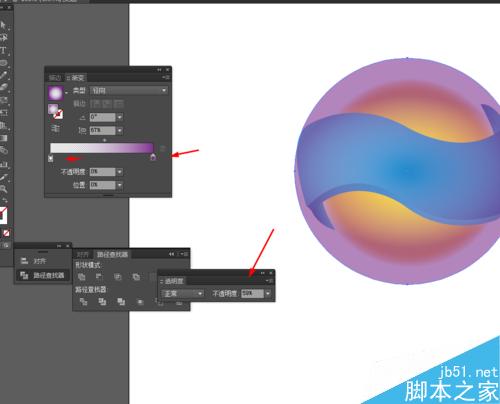Select the column graph tool
The width and height of the screenshot is (500, 404).
click(x=3, y=163)
